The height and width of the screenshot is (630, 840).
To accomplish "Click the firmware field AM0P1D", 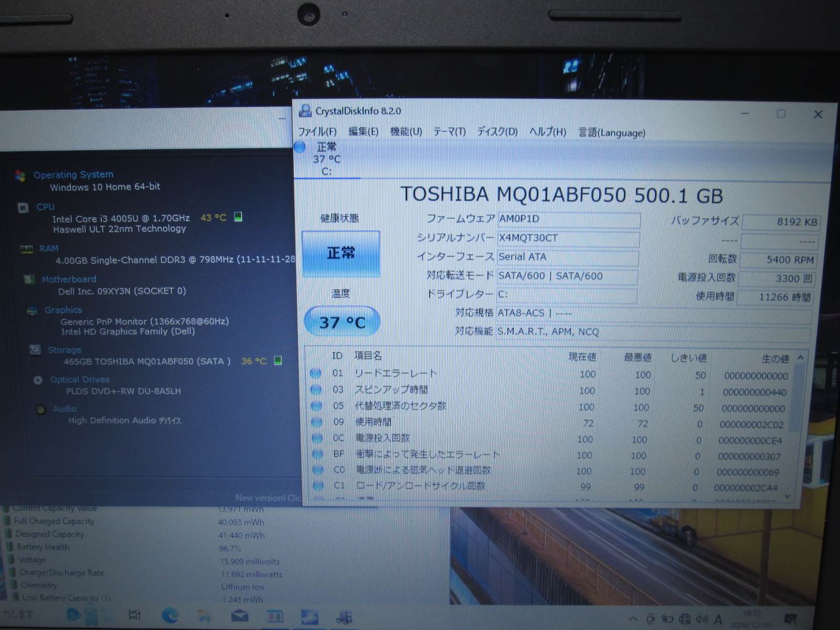I will [569, 219].
